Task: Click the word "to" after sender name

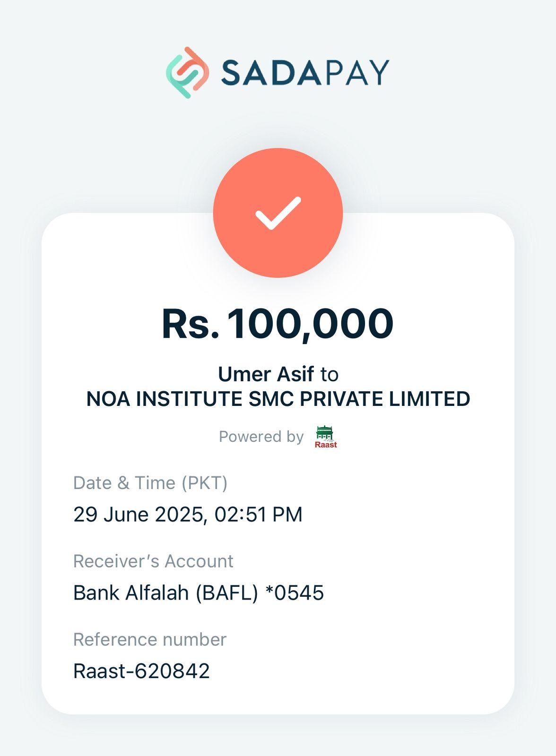Action: click(329, 375)
